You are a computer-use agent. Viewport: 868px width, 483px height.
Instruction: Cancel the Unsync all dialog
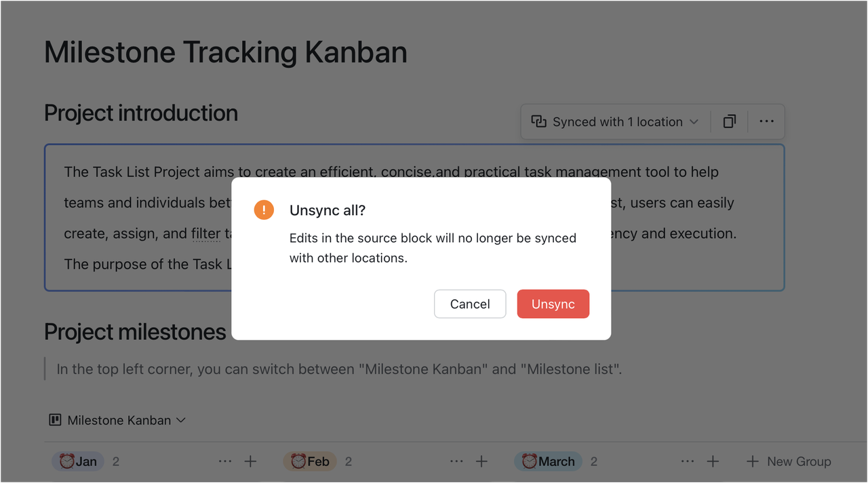(x=470, y=304)
